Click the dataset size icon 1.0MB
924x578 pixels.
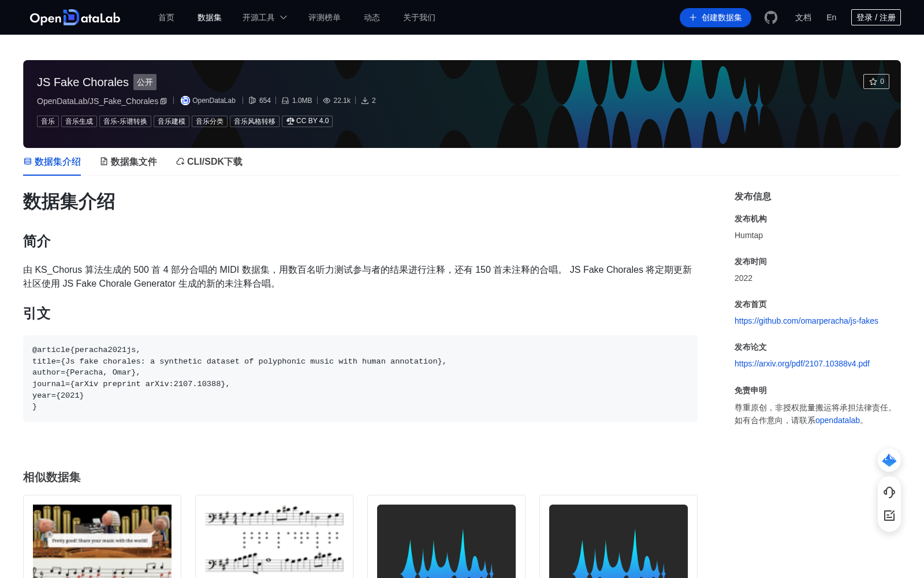285,101
